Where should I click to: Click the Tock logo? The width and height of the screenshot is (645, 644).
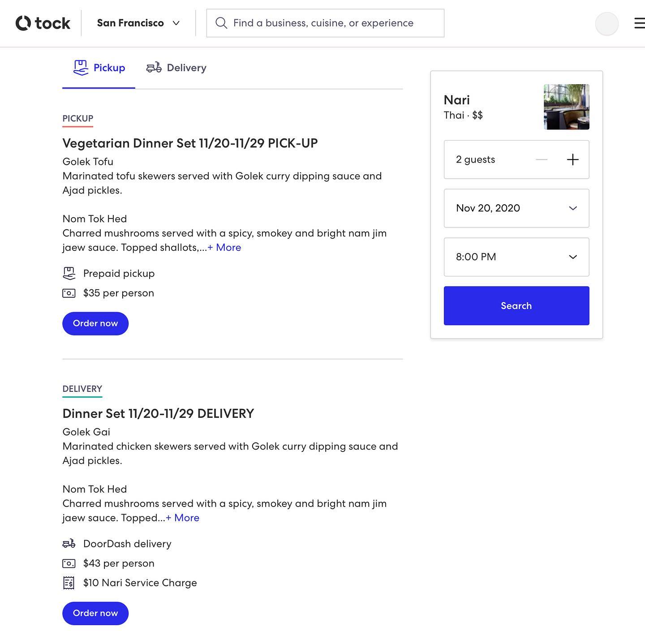click(x=43, y=23)
